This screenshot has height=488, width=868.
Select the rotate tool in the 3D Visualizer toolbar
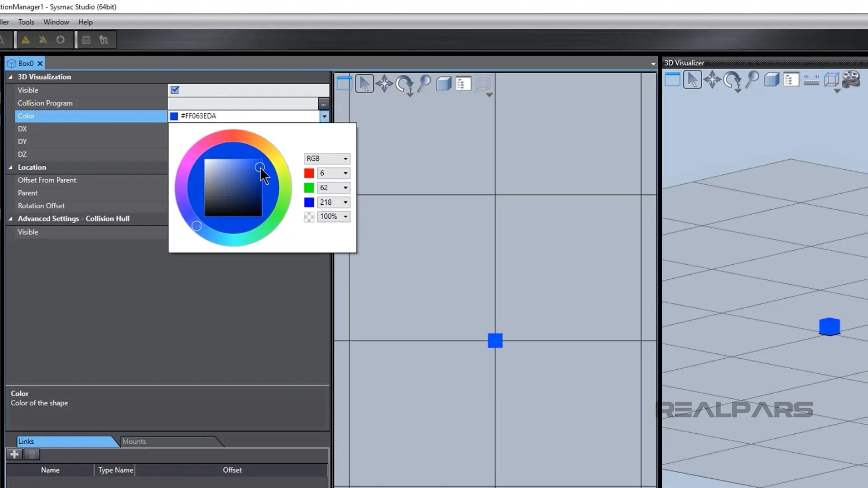[x=732, y=80]
